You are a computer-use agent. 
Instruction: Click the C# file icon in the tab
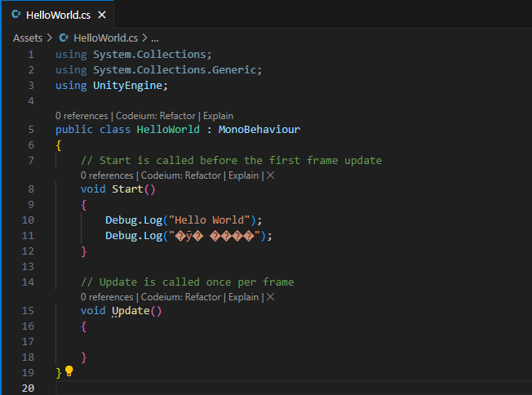(16, 14)
